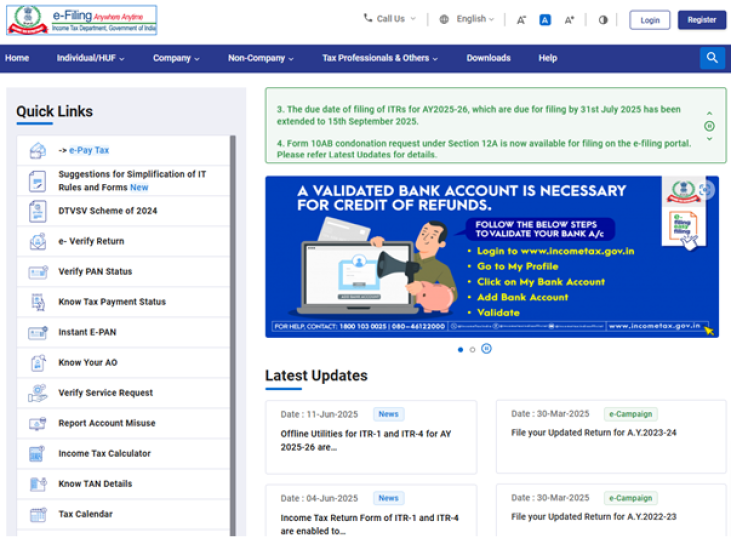Toggle the high contrast mode icon
The width and height of the screenshot is (731, 537).
click(x=603, y=20)
